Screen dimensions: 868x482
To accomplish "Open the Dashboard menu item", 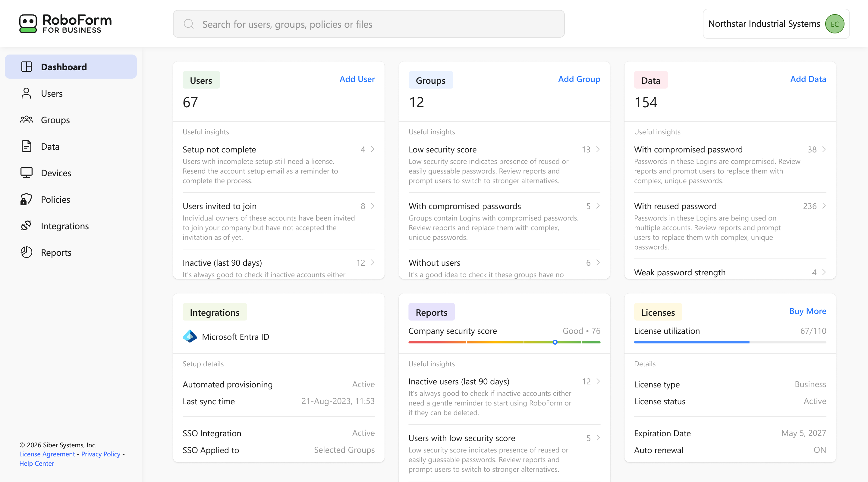I will click(x=71, y=67).
